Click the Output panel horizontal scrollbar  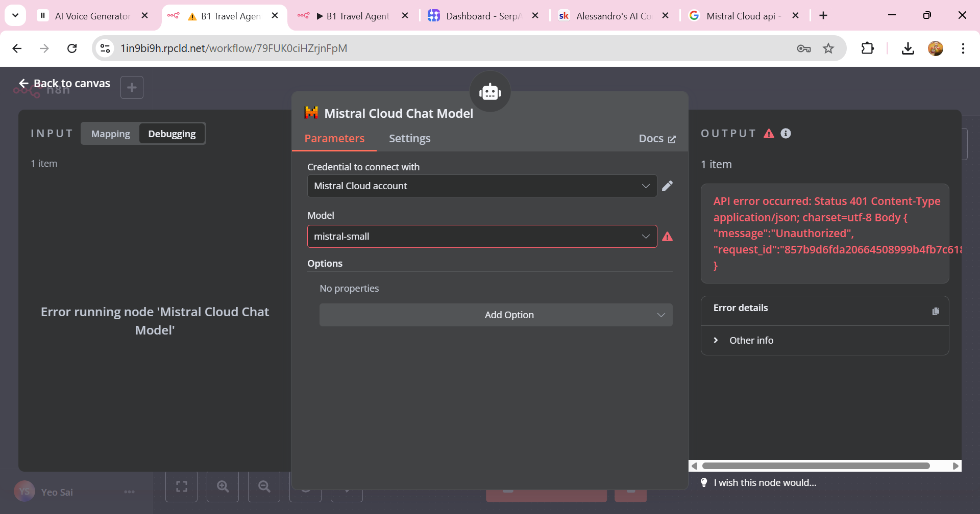pos(816,466)
